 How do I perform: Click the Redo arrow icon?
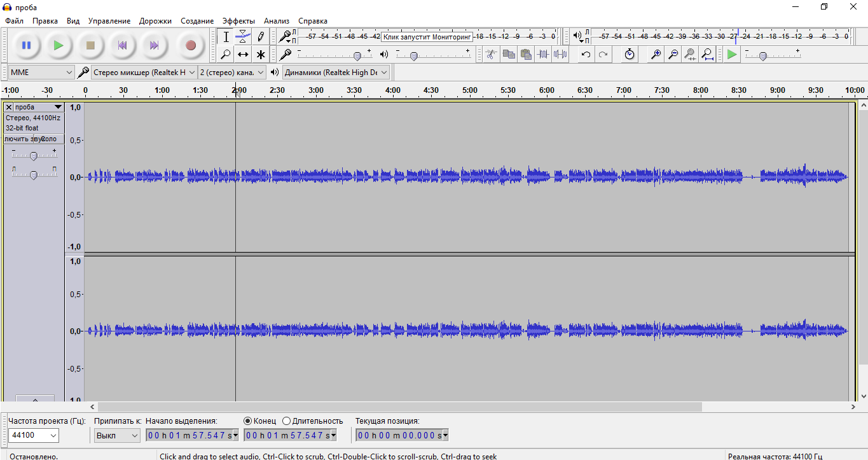(x=603, y=54)
